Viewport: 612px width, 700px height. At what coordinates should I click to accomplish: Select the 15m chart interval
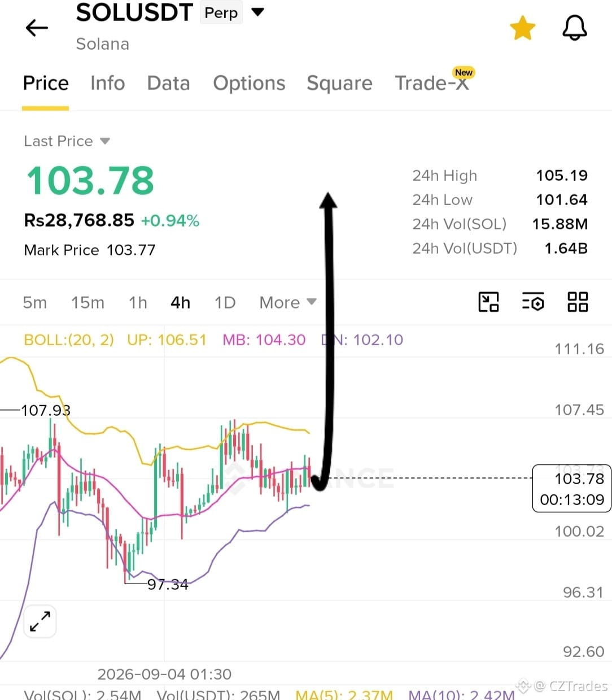[x=88, y=303]
